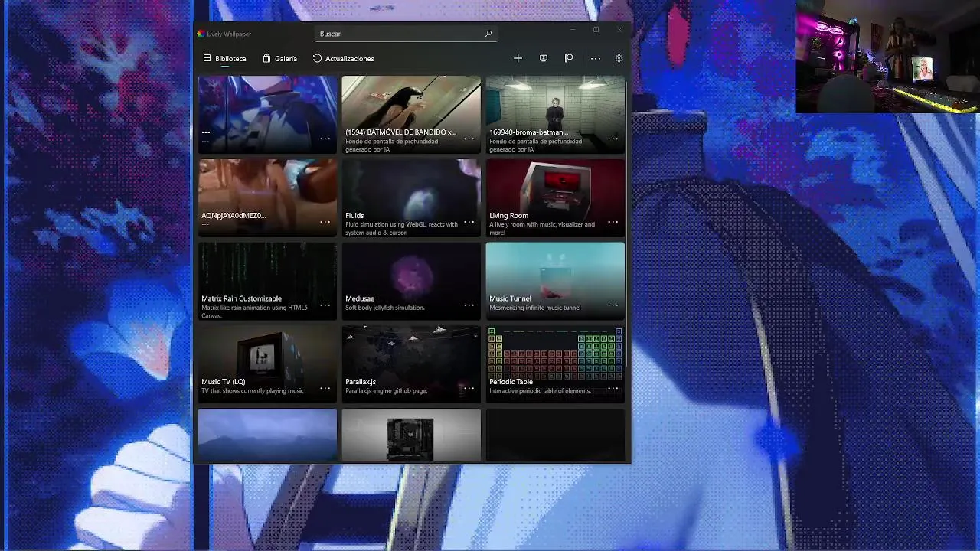Open the display control panel monitor icon
Screen dimensions: 980x551
[544, 58]
